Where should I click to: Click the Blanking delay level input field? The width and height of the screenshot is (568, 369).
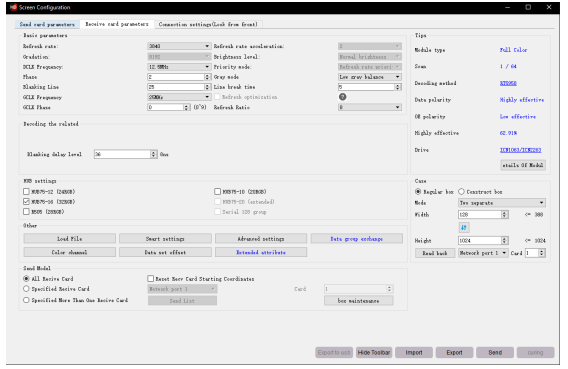pos(122,154)
